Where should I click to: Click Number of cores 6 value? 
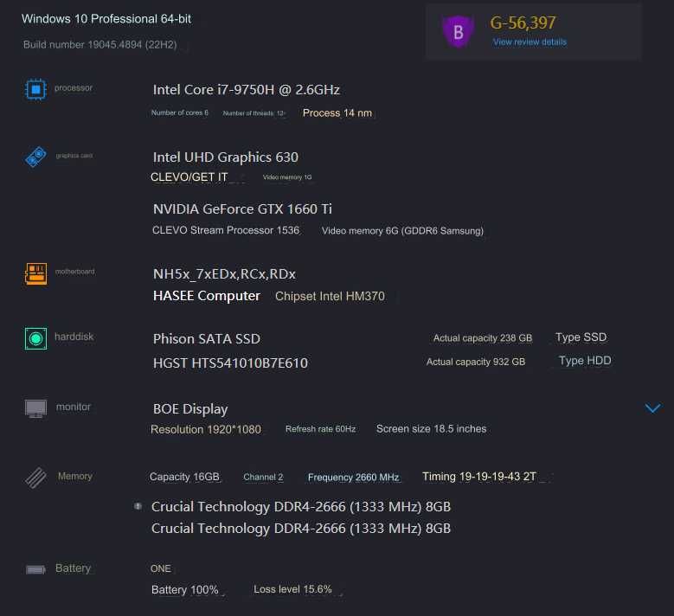click(180, 112)
